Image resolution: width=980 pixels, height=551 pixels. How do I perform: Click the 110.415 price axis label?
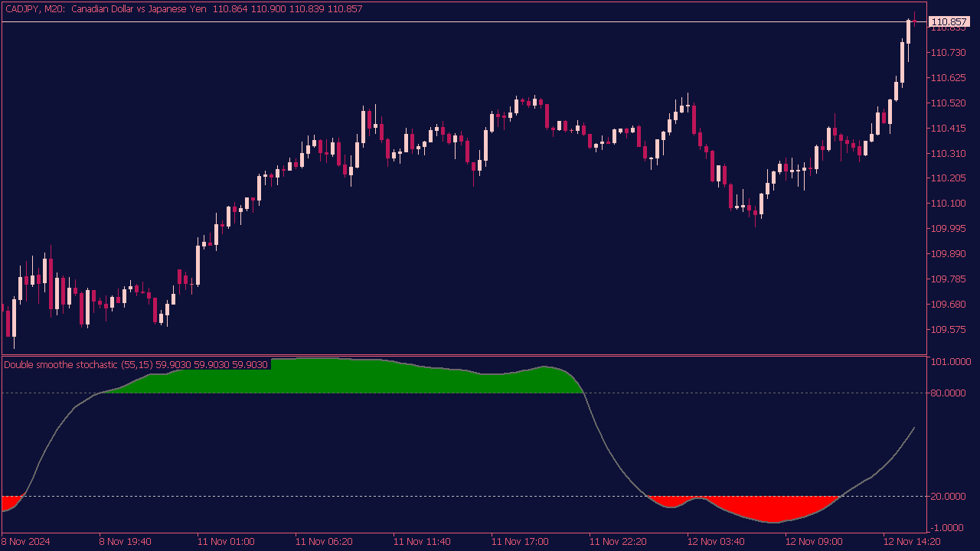click(x=948, y=128)
